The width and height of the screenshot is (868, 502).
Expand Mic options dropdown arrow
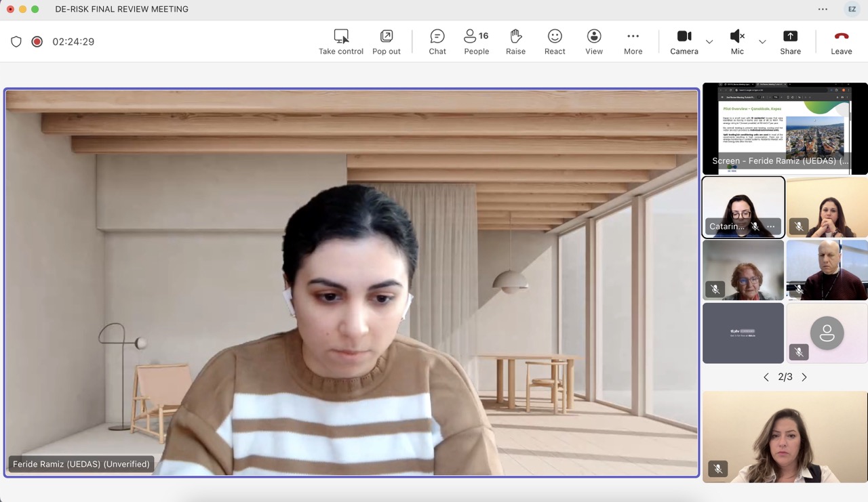pos(762,42)
